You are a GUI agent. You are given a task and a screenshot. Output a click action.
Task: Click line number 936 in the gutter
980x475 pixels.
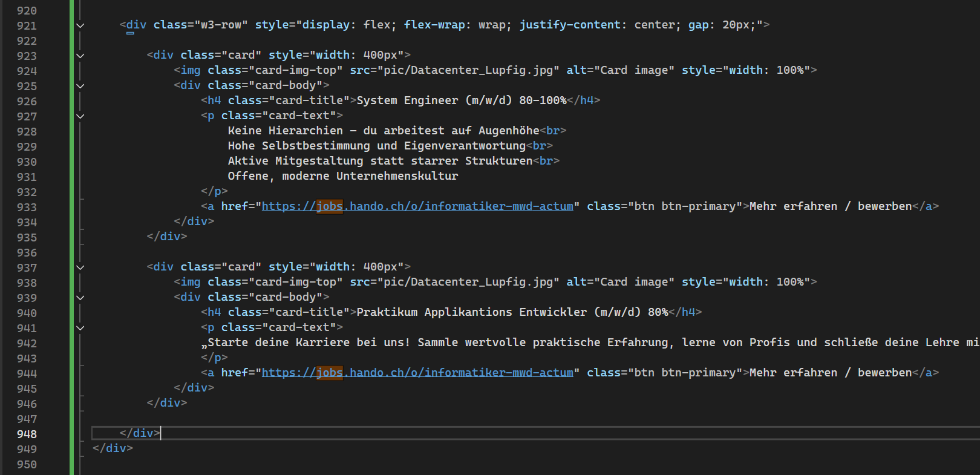(27, 252)
